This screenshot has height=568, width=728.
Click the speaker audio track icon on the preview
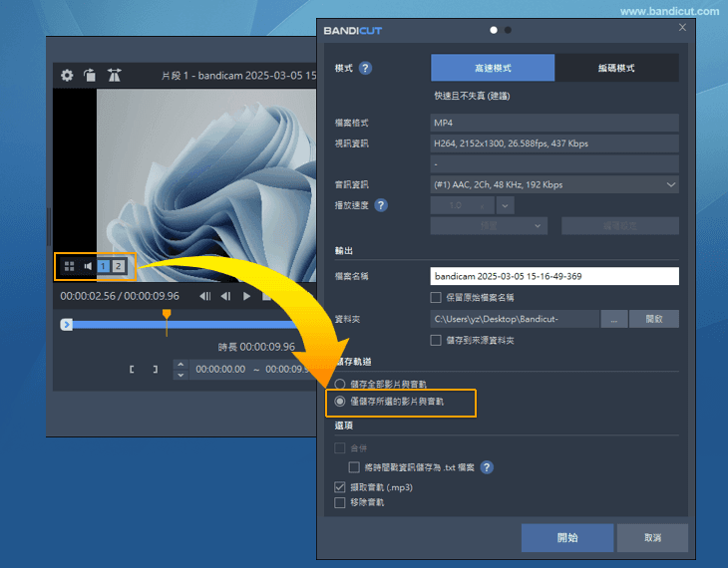[x=88, y=266]
